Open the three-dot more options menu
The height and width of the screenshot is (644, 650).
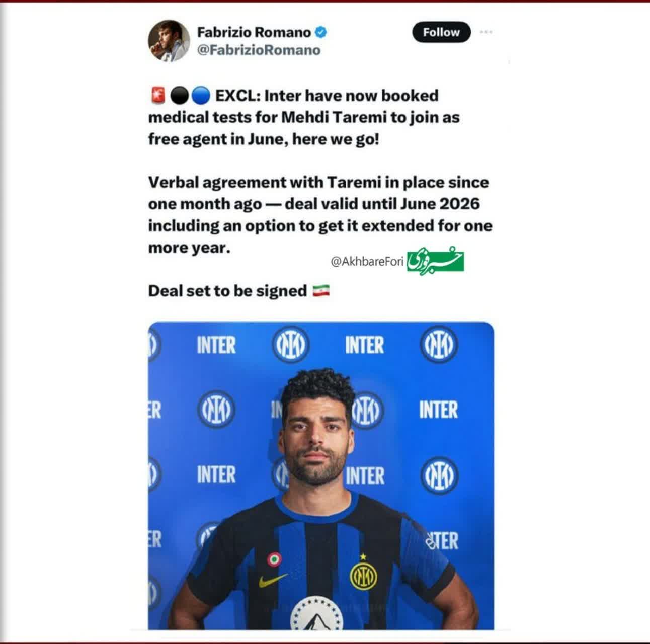486,32
